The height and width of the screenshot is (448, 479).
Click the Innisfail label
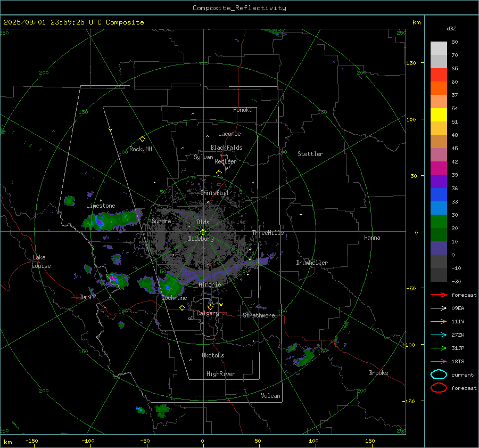pyautogui.click(x=214, y=193)
